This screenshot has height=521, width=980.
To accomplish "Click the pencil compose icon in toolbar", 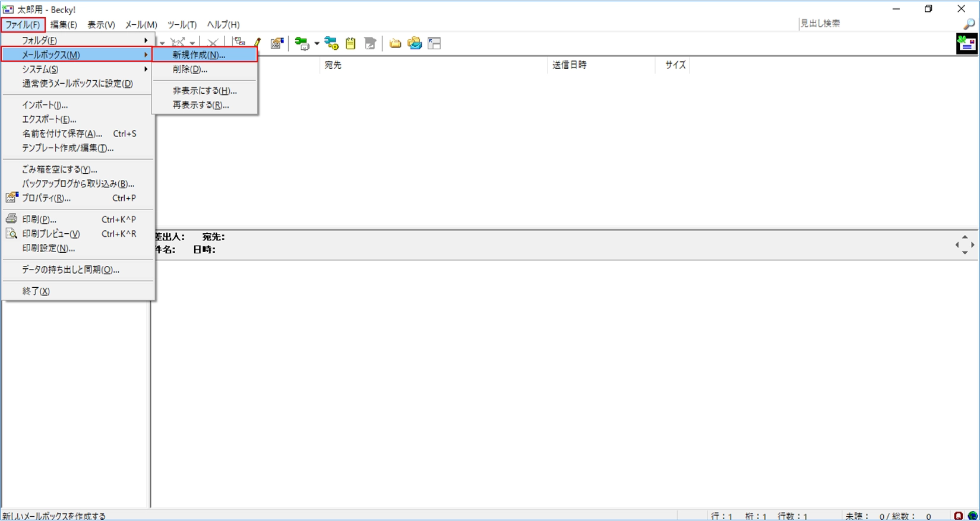I will click(x=257, y=43).
